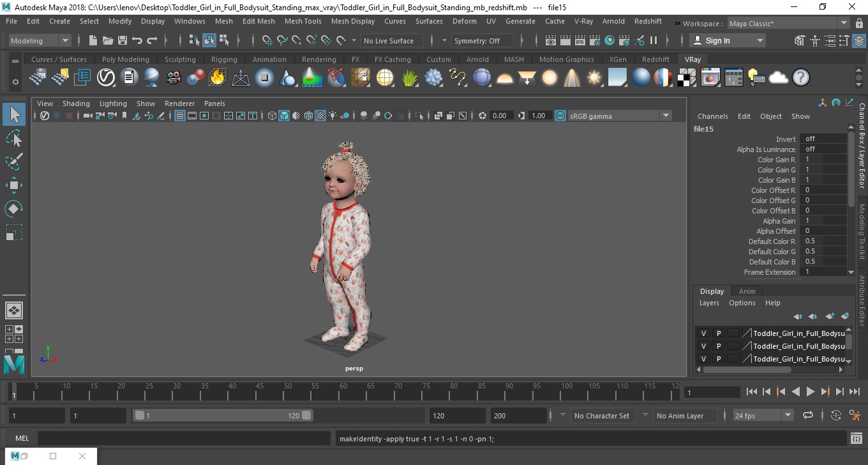The image size is (868, 465).
Task: Pause viewport evaluation with pause icon
Action: pyautogui.click(x=654, y=40)
